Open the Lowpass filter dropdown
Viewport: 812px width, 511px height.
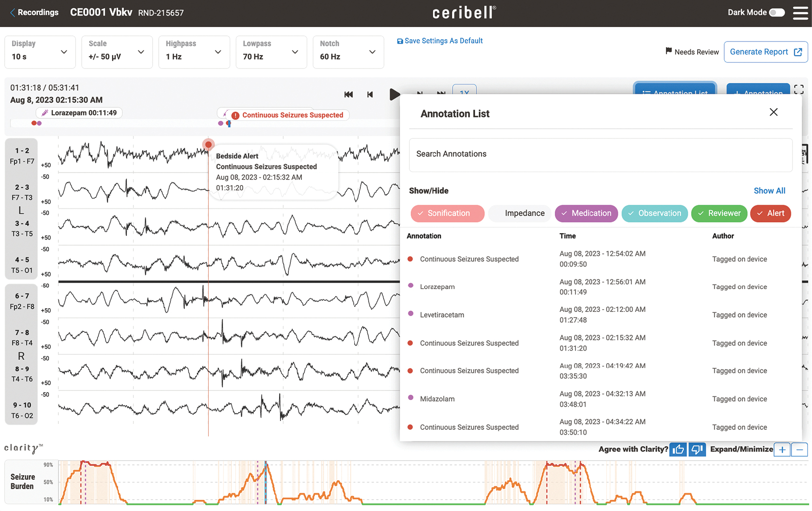click(x=271, y=52)
